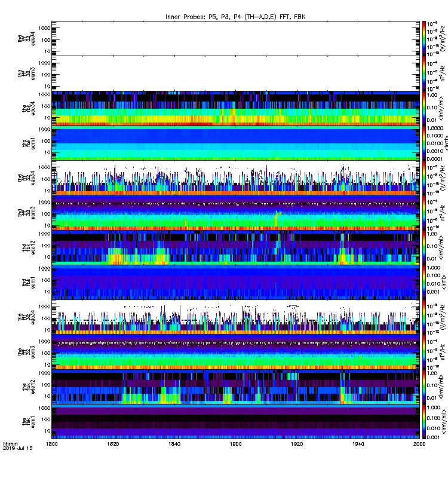Click inside the the fbk edc12 spectrogram
448x478 pixels.
[x=235, y=387]
